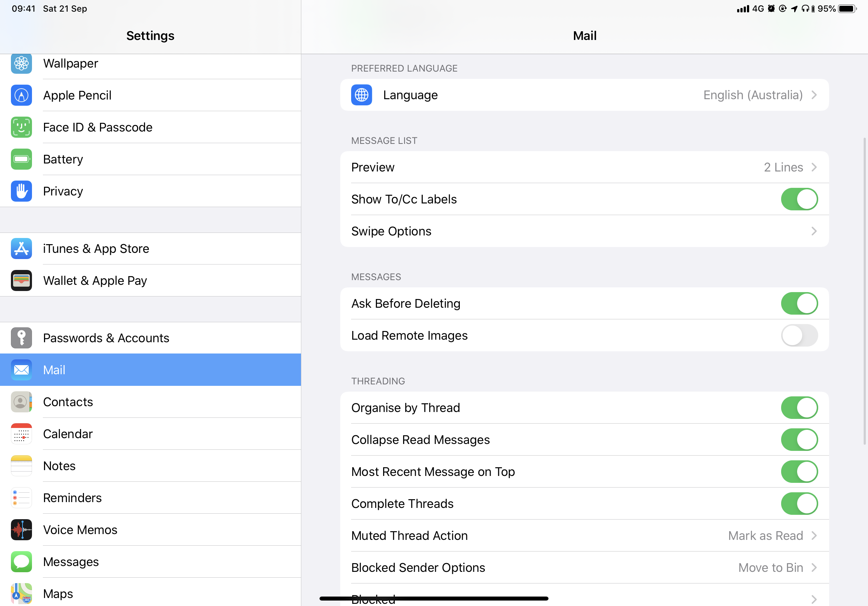Tap the iTunes & App Store icon

click(21, 249)
